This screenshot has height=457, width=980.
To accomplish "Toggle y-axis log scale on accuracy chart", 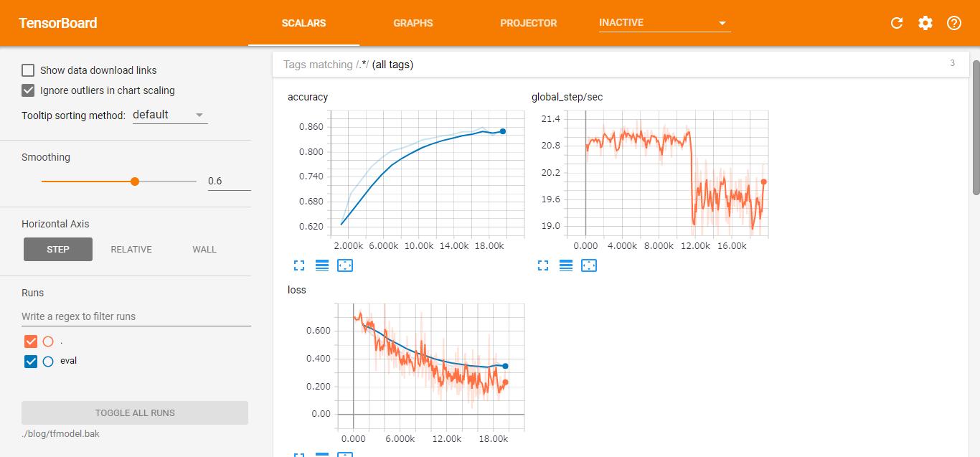I will click(x=322, y=265).
